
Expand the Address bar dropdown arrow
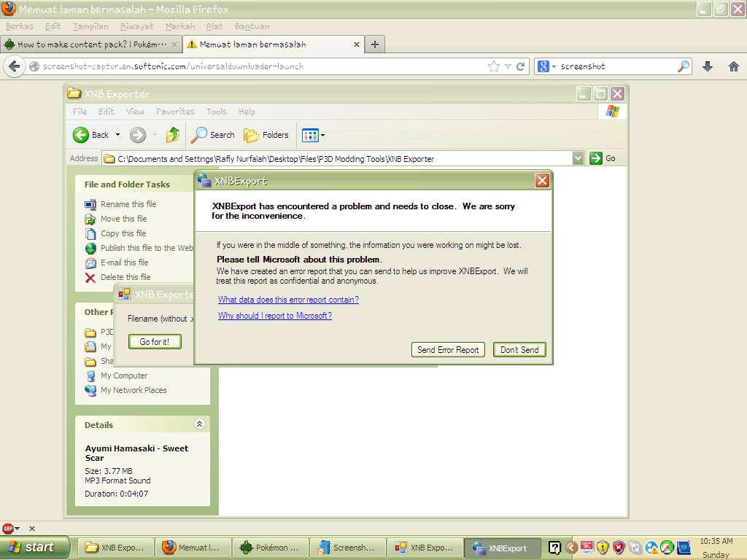click(x=578, y=158)
